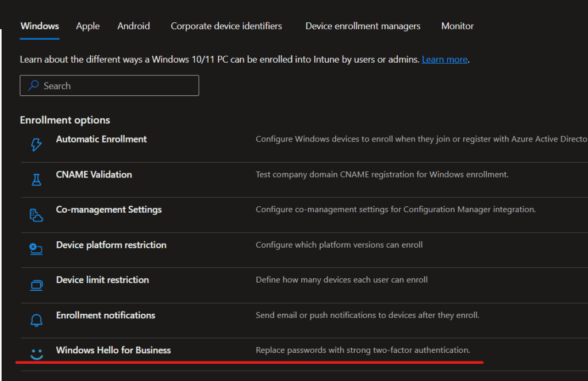The image size is (588, 381).
Task: Switch to the Apple tab
Action: 88,26
